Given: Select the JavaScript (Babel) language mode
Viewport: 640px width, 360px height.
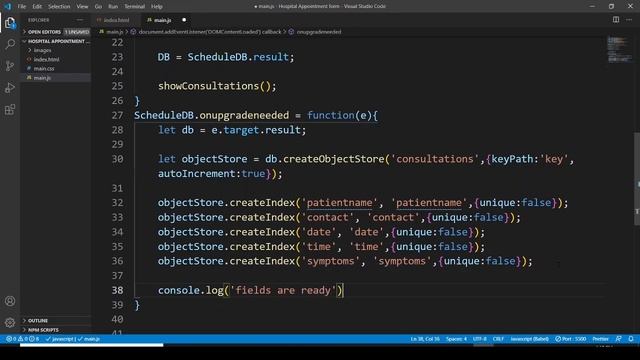Looking at the screenshot, I should [529, 339].
